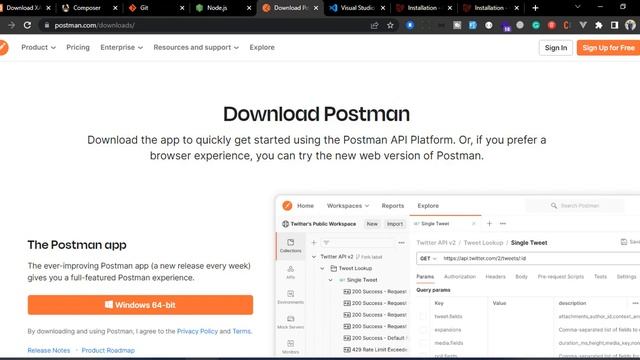Reload the page with the refresh icon
Viewport: 640px width, 360px height.
(x=27, y=25)
